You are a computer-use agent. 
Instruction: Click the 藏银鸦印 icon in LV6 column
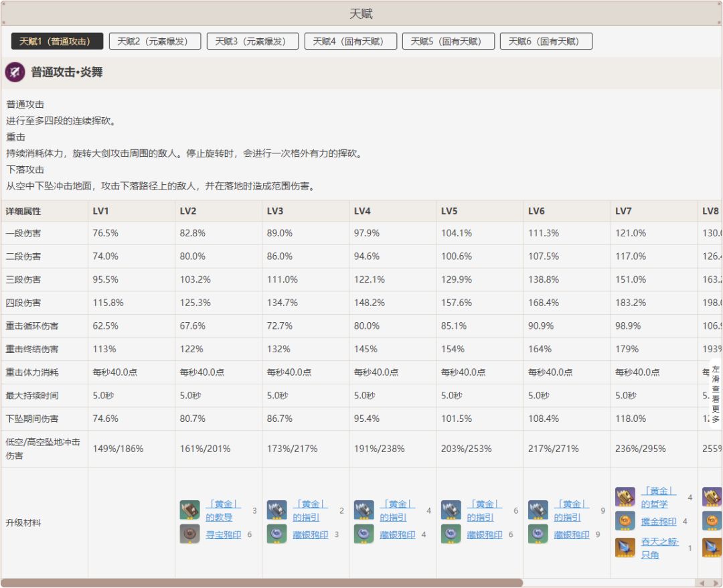pyautogui.click(x=538, y=534)
